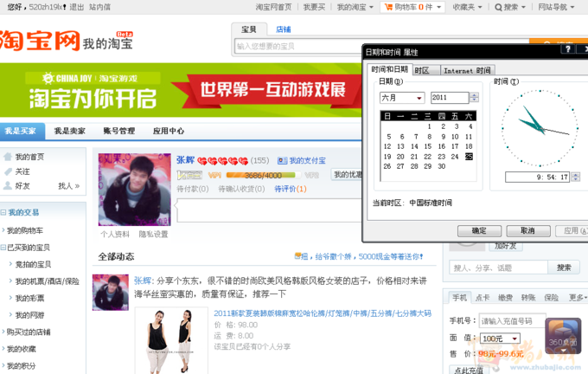Select the 我是买家 tab
Viewport: 588px width, 374px height.
click(x=21, y=131)
